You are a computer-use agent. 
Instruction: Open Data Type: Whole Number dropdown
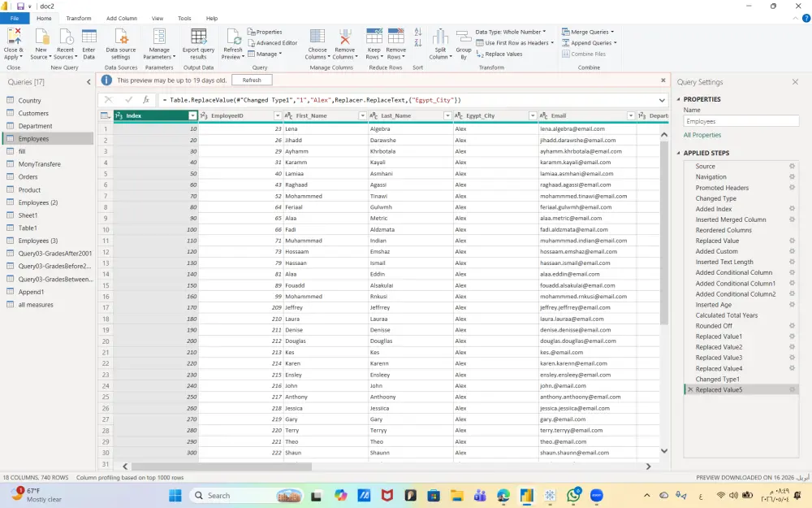(x=511, y=33)
